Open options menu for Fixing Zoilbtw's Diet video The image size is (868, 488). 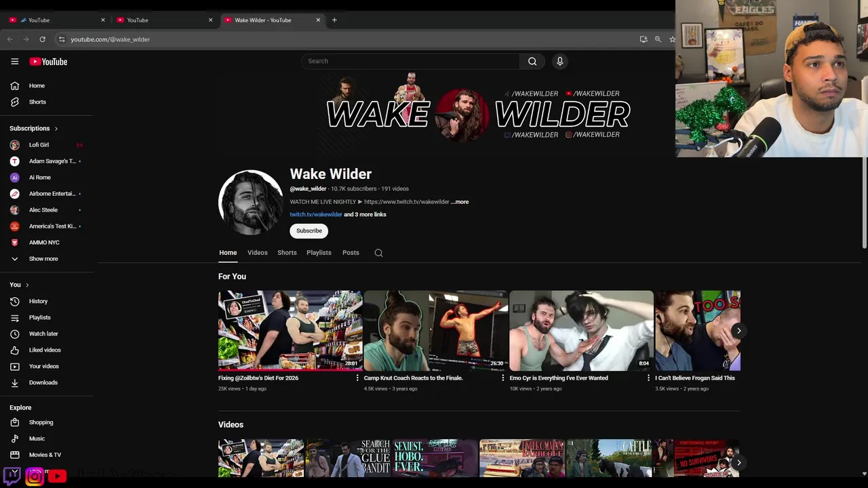tap(357, 378)
